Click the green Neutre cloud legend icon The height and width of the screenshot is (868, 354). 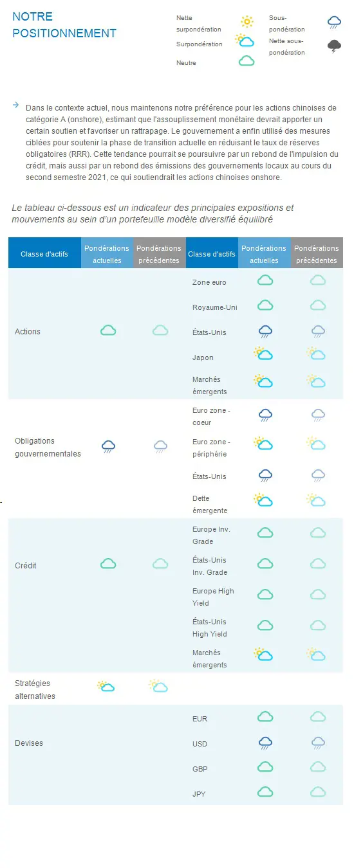[247, 61]
